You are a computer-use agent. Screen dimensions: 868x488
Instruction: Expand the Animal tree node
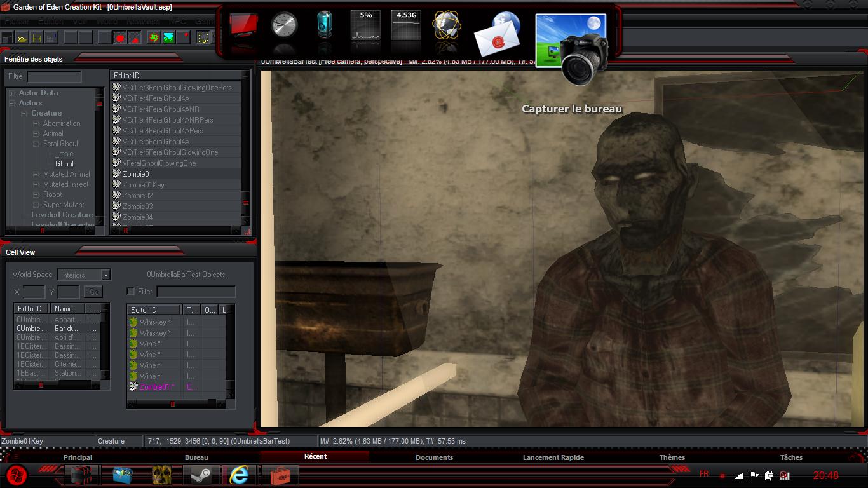coord(36,133)
